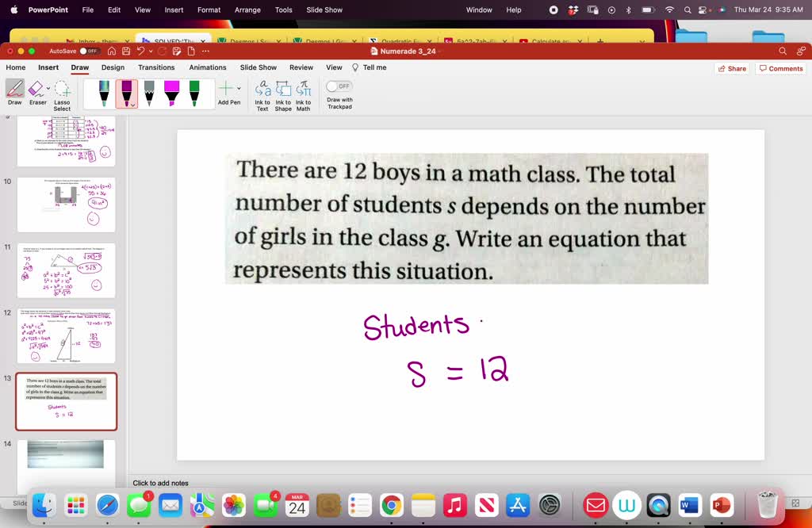
Task: Click the Add Pen button
Action: coord(228,90)
